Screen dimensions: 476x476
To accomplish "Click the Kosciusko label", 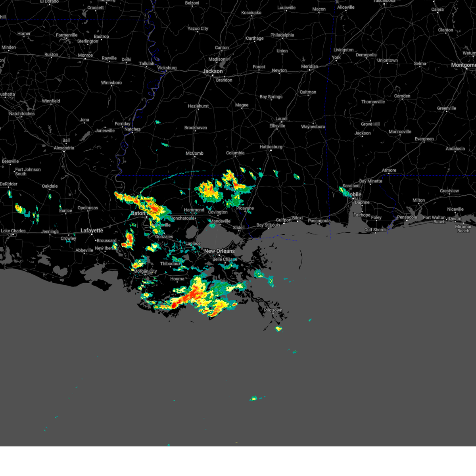I will 251,13.
